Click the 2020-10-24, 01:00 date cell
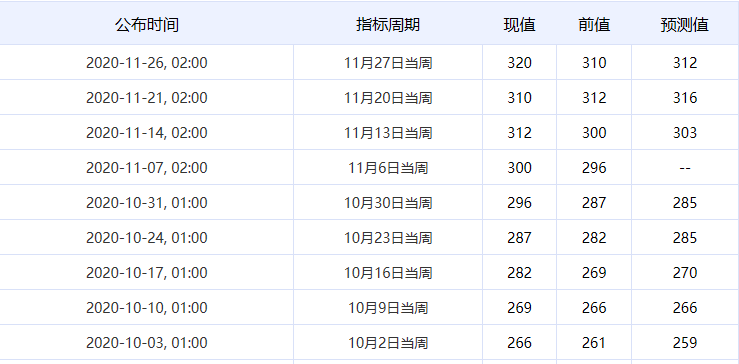The height and width of the screenshot is (364, 739). [147, 238]
